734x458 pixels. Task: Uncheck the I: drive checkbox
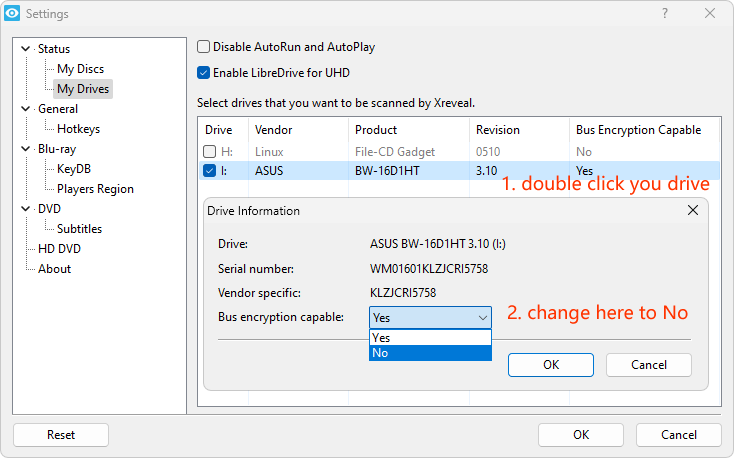[x=210, y=171]
